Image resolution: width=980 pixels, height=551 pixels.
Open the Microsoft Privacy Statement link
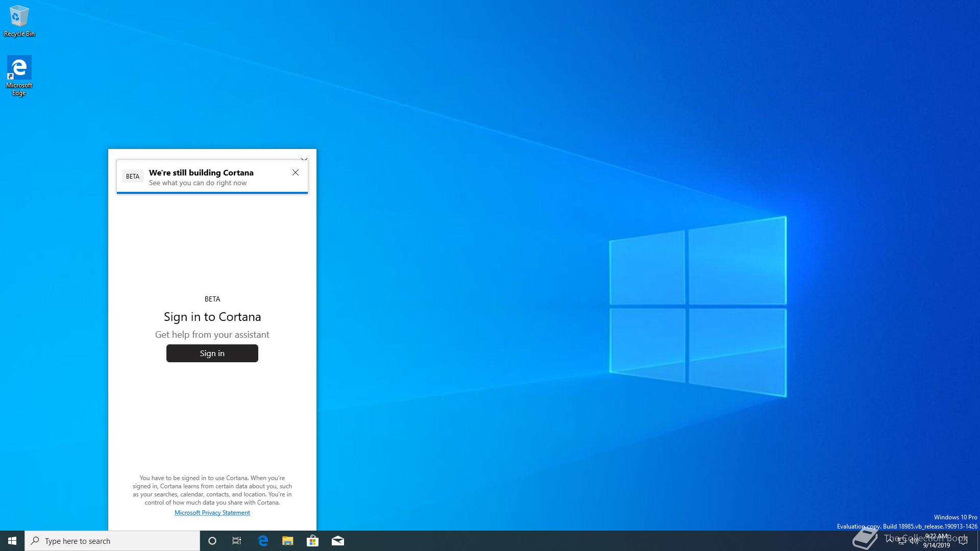pyautogui.click(x=212, y=513)
